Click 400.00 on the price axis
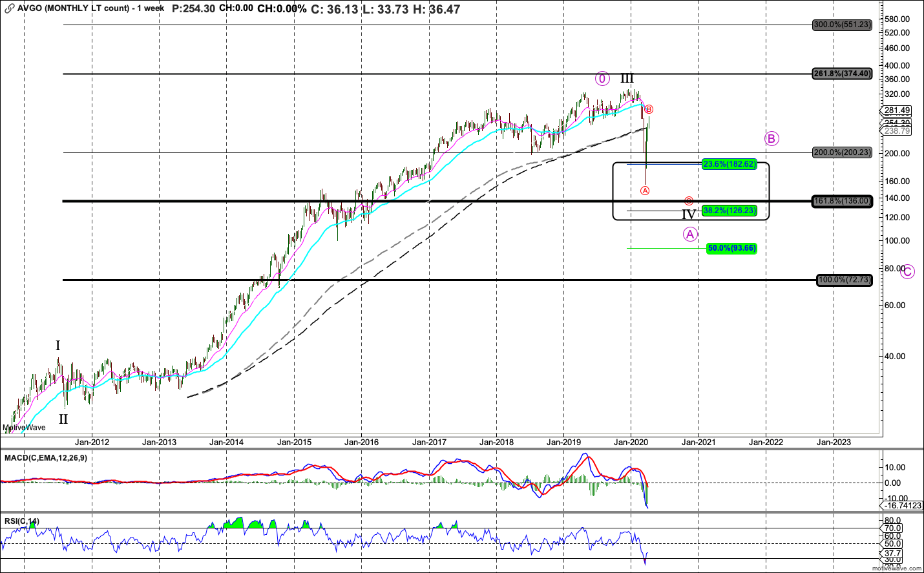 [x=898, y=65]
